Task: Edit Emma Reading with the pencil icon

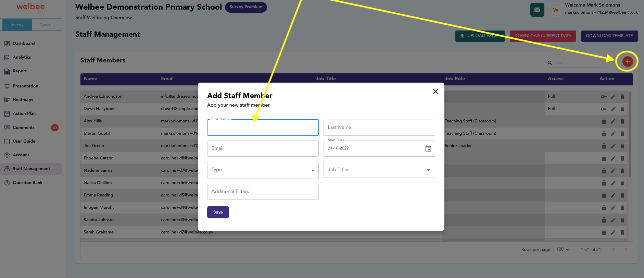Action: pos(613,195)
